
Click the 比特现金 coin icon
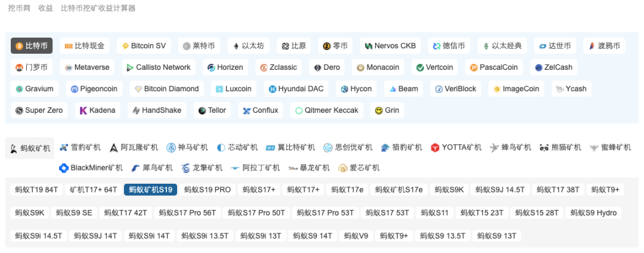point(69,46)
